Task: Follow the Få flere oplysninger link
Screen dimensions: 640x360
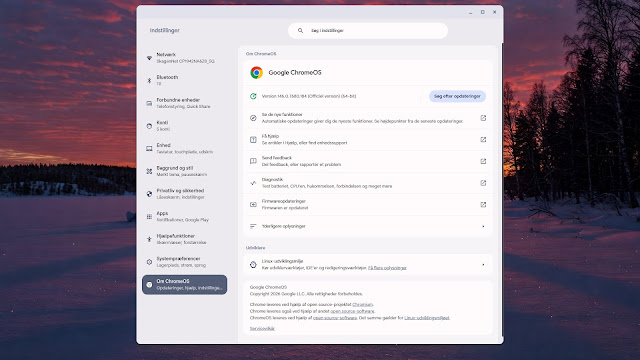Action: [x=387, y=268]
